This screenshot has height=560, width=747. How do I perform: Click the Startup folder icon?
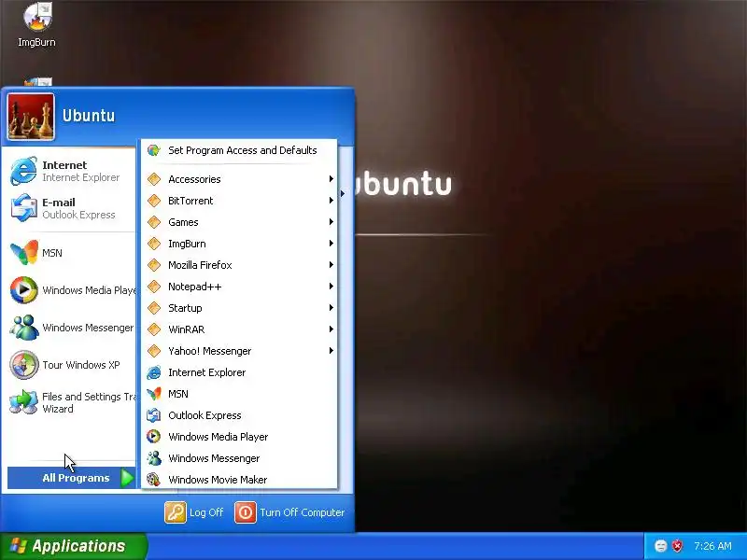pos(154,308)
